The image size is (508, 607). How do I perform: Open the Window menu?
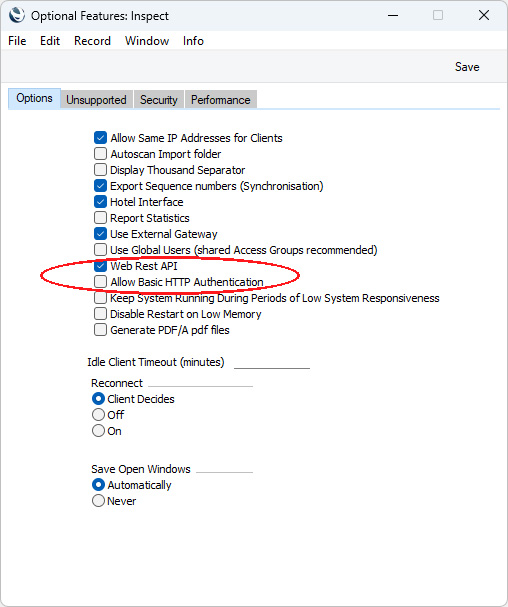point(147,41)
